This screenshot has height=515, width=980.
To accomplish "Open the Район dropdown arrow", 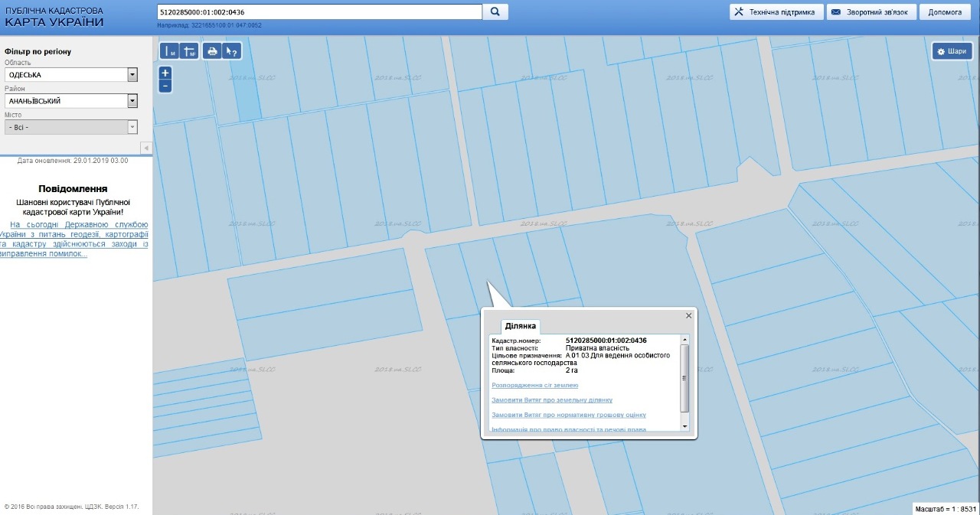I will tap(132, 101).
